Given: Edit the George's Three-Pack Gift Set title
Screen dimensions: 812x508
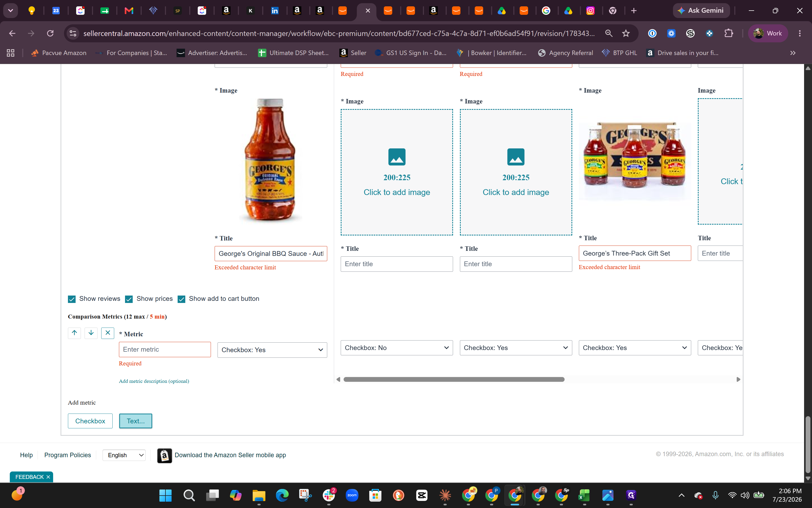Looking at the screenshot, I should click(635, 253).
